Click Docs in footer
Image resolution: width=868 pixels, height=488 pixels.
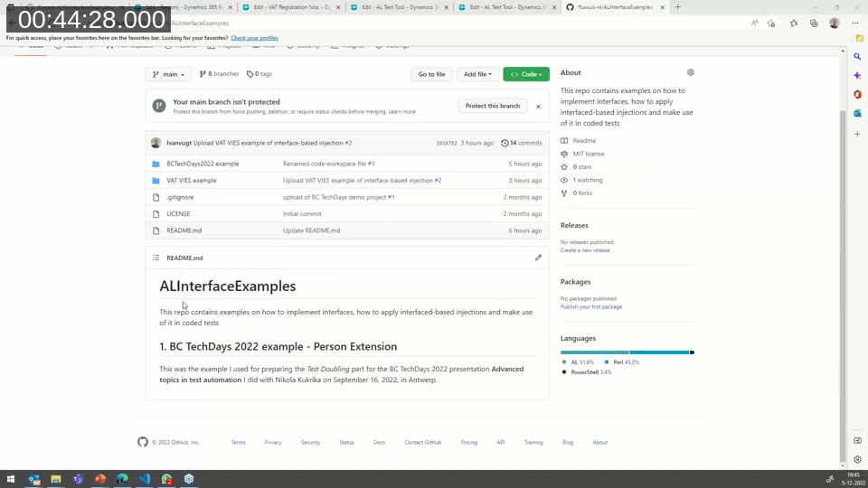coord(379,442)
